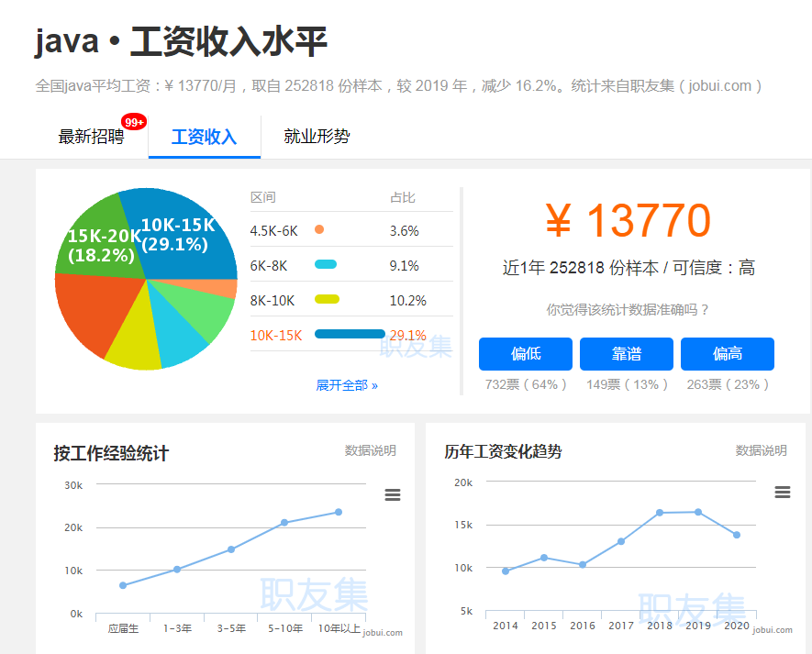Click the 按工作经验统计 heading
The width and height of the screenshot is (812, 654).
[111, 453]
